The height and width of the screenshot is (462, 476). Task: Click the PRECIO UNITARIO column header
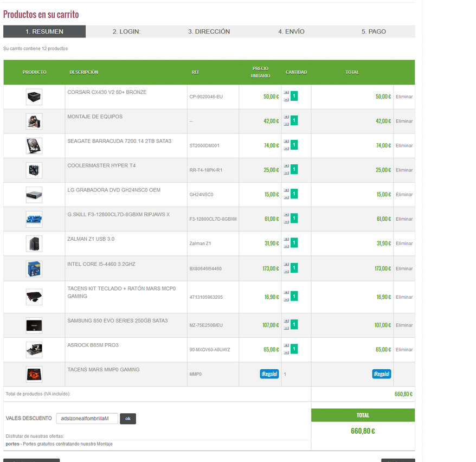(260, 72)
